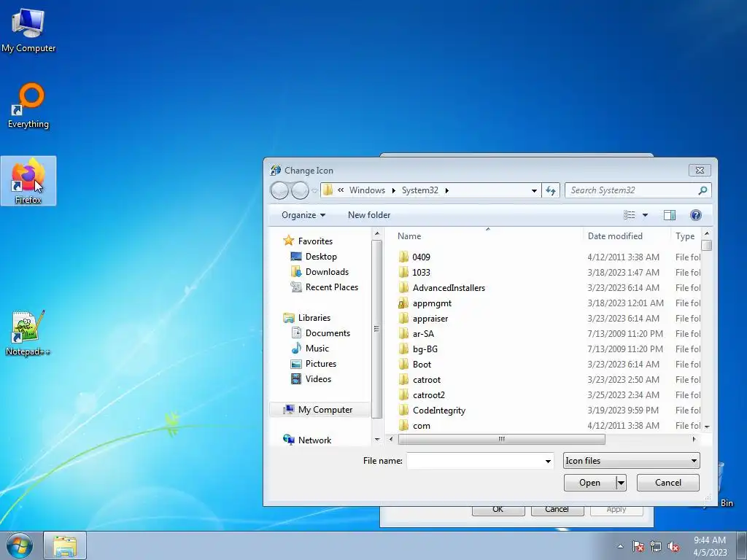Click the Change your view icon
Image resolution: width=747 pixels, height=560 pixels.
point(630,215)
